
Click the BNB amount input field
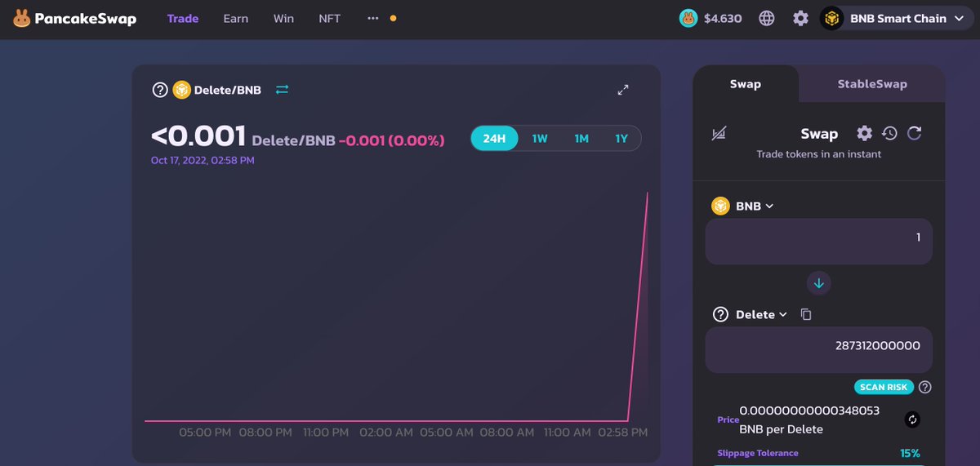(x=818, y=241)
